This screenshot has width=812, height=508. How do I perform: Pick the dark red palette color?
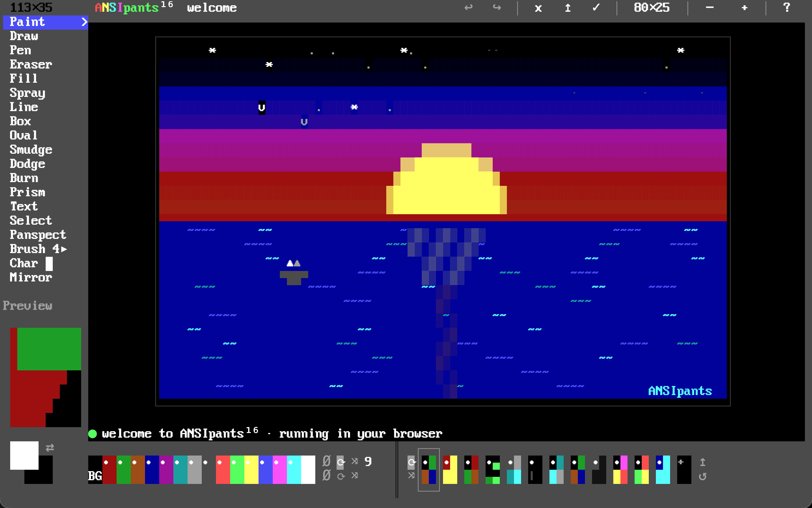109,469
